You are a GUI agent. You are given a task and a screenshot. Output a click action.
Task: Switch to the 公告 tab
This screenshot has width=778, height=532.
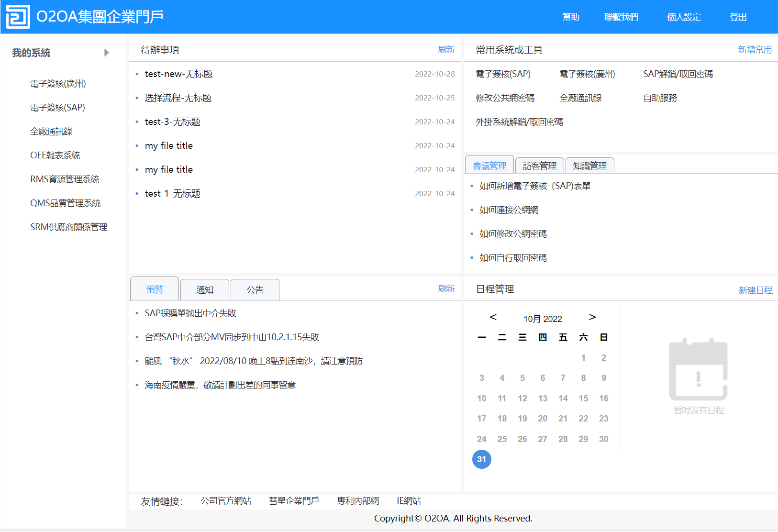(x=255, y=290)
